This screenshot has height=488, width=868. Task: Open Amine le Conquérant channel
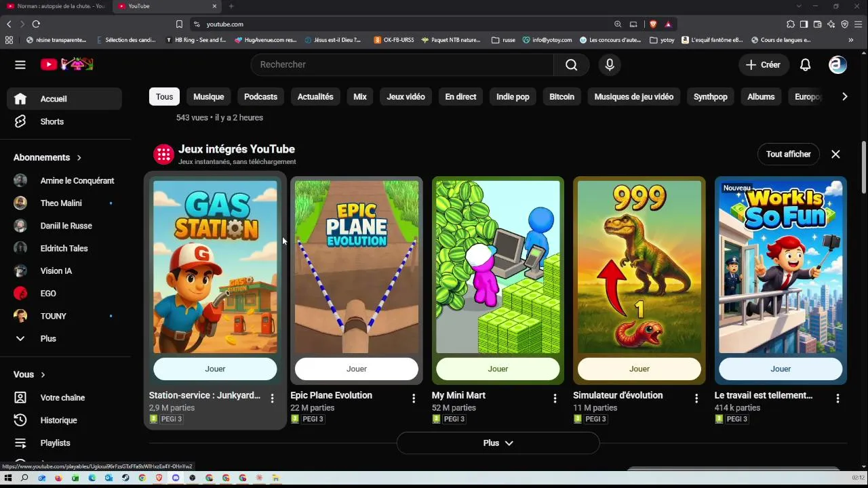64,180
